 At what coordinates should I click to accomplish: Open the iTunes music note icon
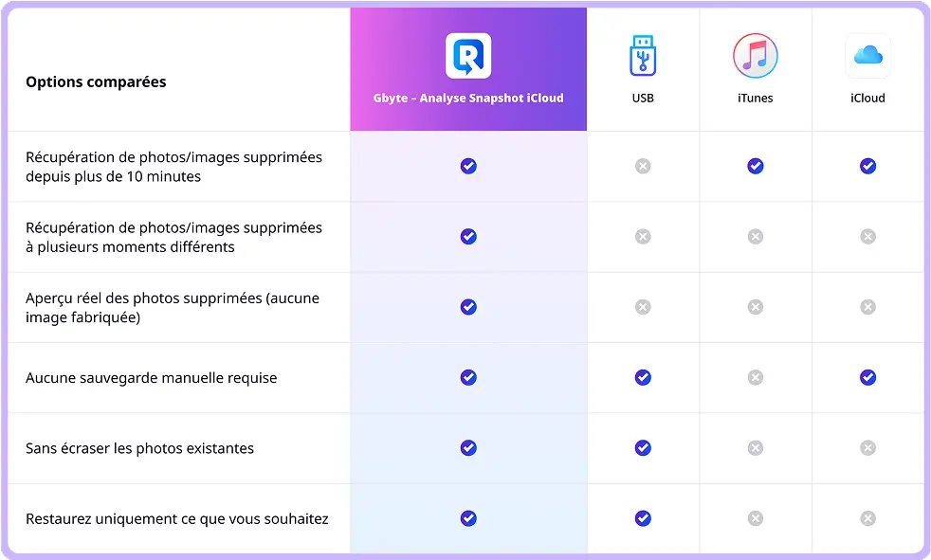(756, 56)
